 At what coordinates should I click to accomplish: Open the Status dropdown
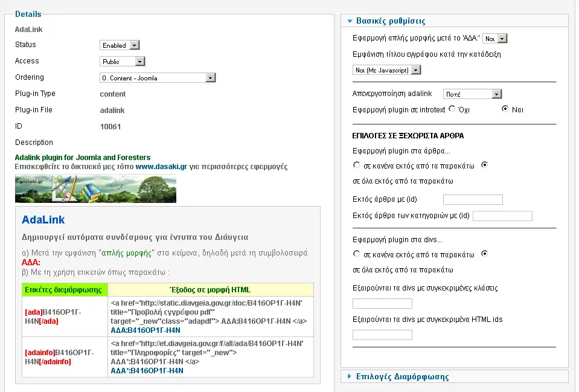pos(120,45)
